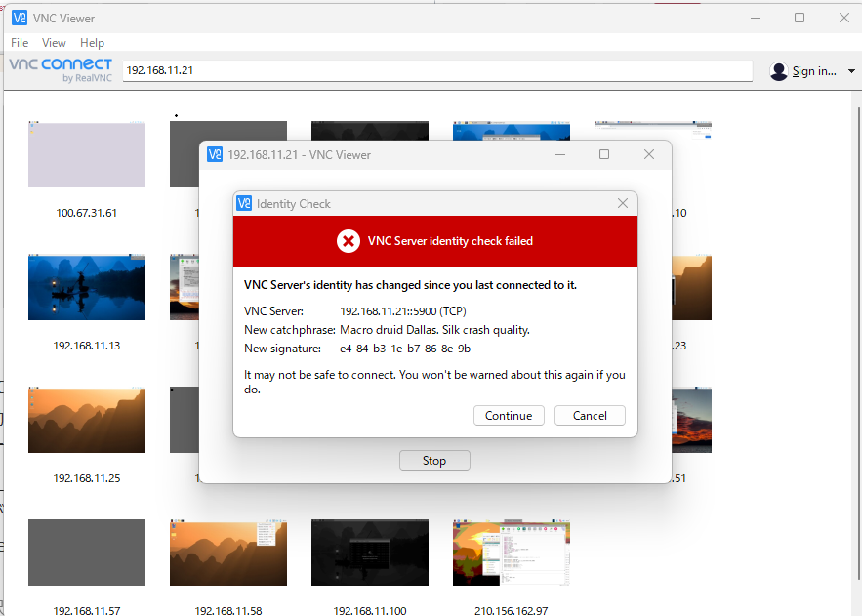862x616 pixels.
Task: Click the VNC icon in the Identity Check title bar
Action: pyautogui.click(x=243, y=203)
